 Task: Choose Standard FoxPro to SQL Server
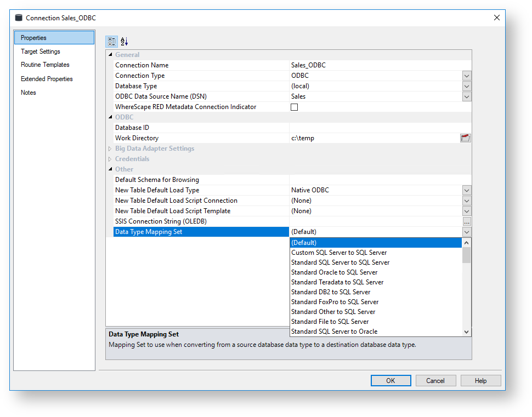pos(376,302)
